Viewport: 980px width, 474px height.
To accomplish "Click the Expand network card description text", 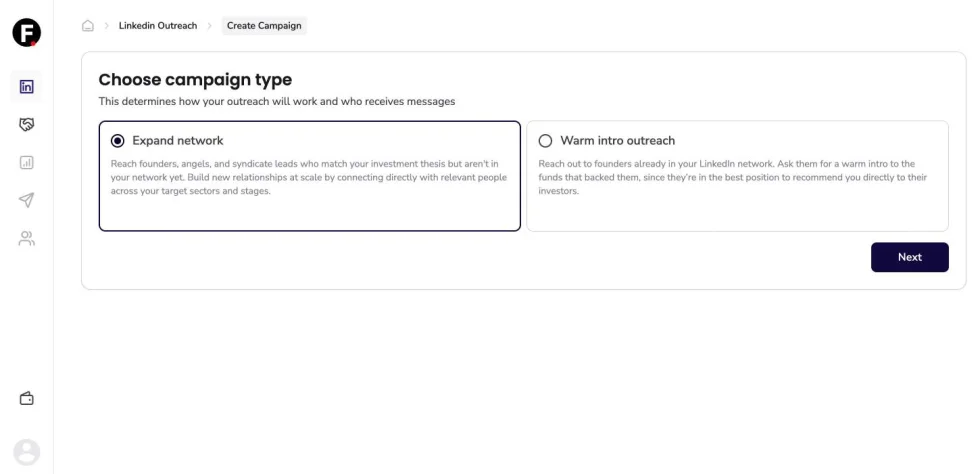I will click(x=309, y=178).
